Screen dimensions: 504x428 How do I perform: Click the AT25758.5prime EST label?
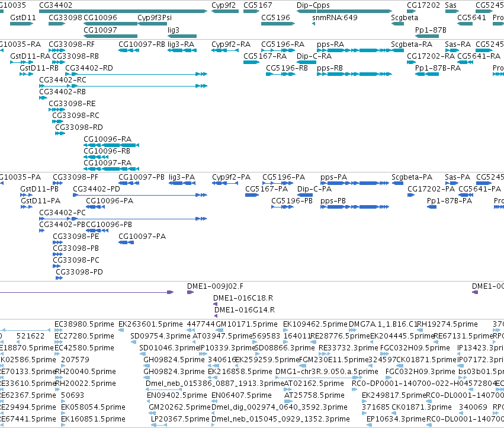point(314,395)
